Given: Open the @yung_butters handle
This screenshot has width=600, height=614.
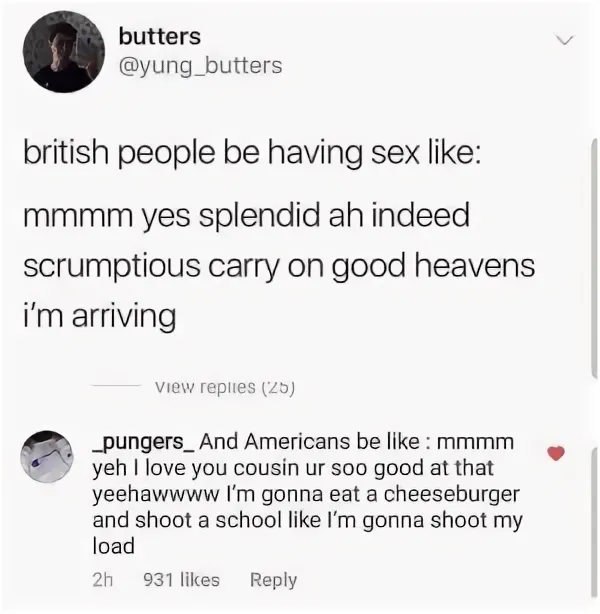Looking at the screenshot, I should coord(200,66).
